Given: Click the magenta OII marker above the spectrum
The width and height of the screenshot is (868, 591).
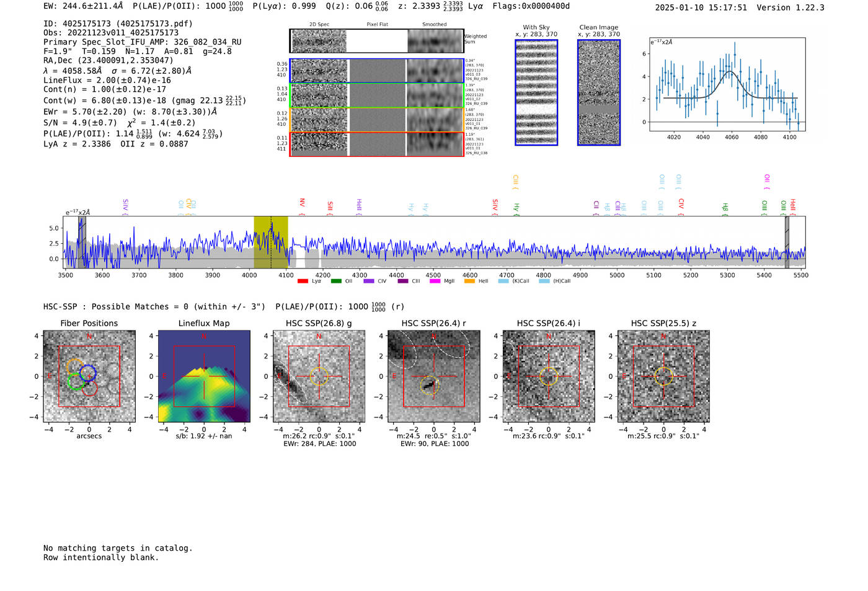Looking at the screenshot, I should tap(767, 182).
